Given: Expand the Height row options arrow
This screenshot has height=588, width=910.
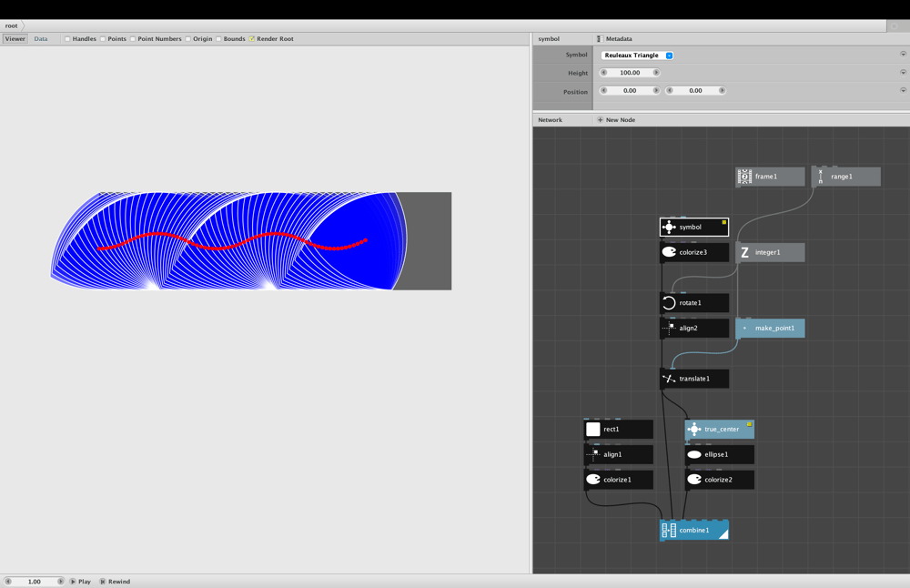Looking at the screenshot, I should pos(903,73).
